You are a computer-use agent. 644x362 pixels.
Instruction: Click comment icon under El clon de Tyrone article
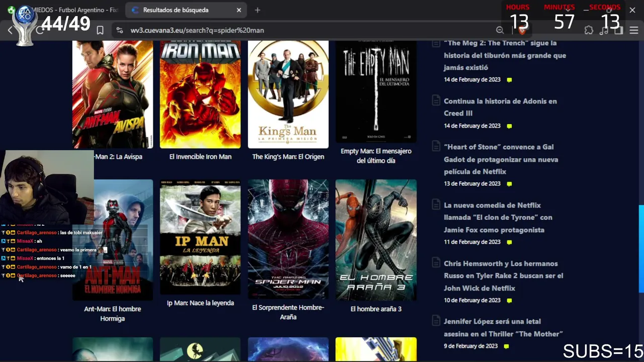pyautogui.click(x=509, y=242)
